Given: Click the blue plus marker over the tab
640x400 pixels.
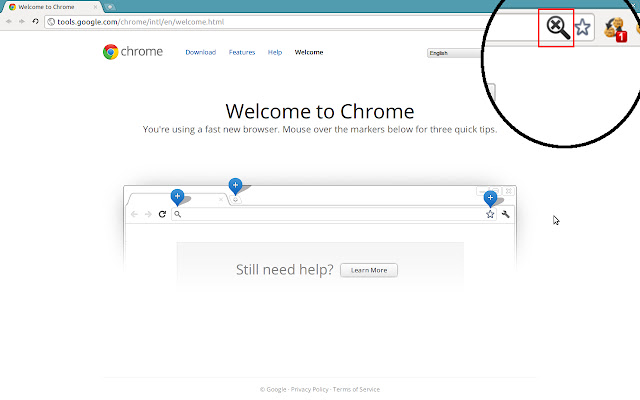Looking at the screenshot, I should click(x=177, y=197).
